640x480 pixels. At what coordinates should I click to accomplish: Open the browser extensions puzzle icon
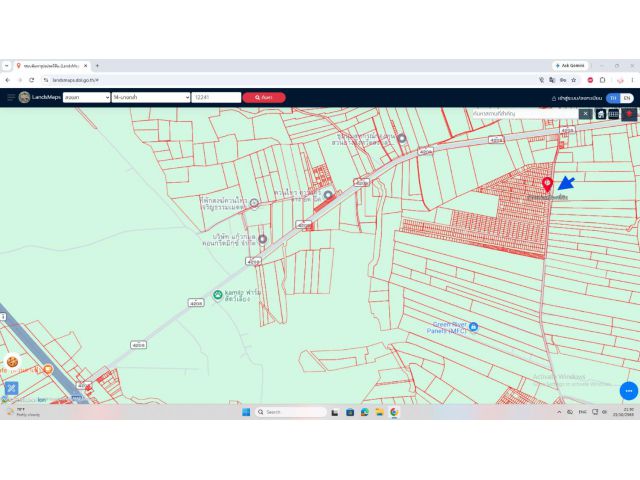pos(602,80)
